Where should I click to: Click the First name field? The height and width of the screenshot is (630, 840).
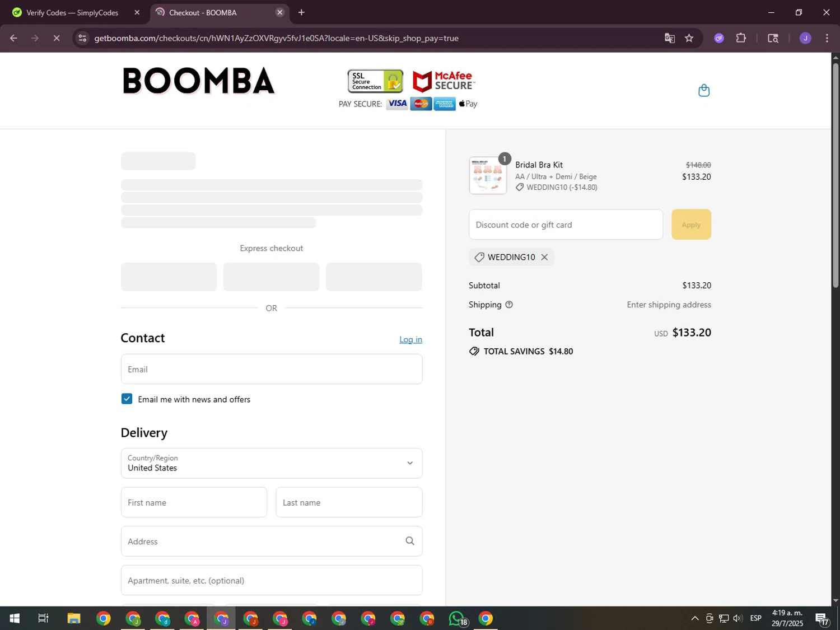[x=194, y=502]
